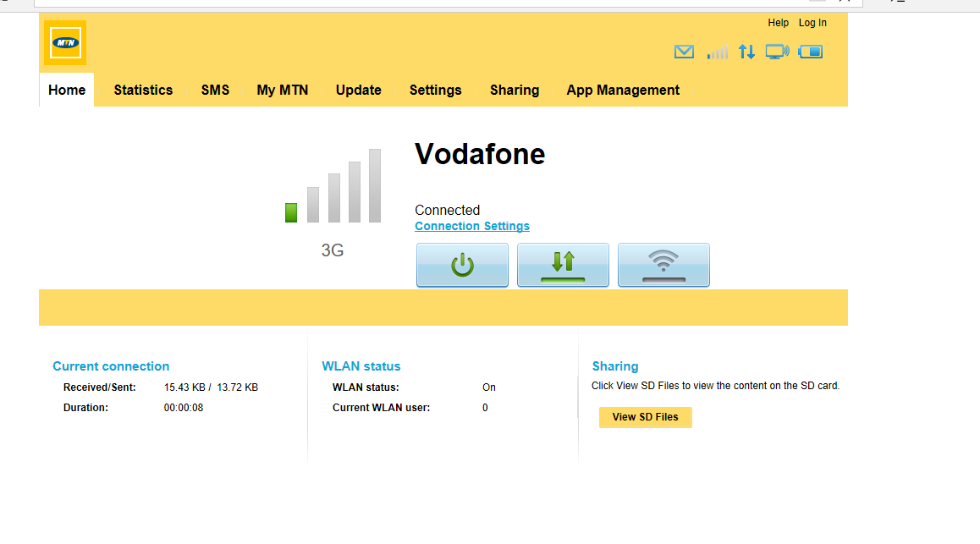Click the sent value 13.72 KB

tap(238, 387)
